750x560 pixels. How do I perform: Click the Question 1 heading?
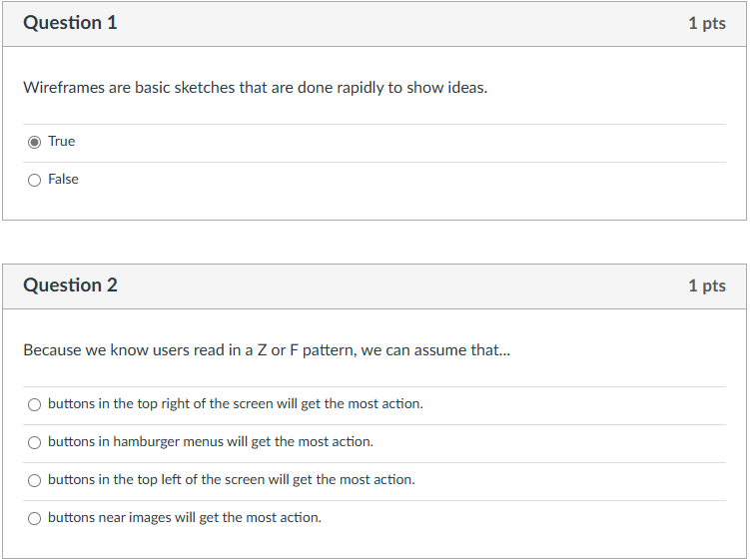(70, 23)
